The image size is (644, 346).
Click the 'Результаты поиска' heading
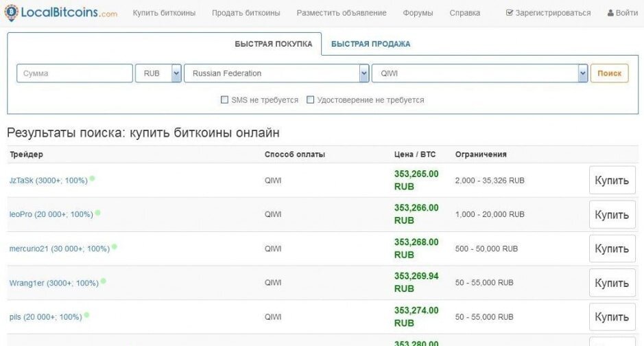point(143,132)
